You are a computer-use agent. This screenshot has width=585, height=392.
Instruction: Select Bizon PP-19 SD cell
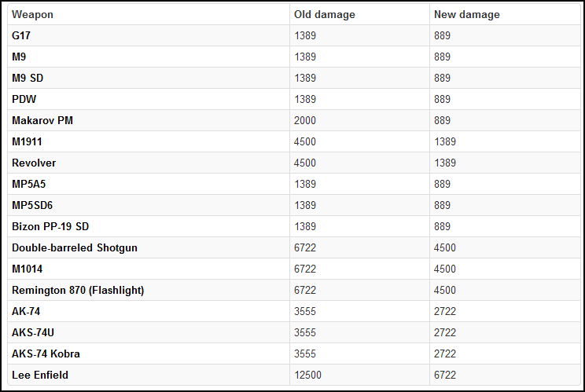click(x=149, y=226)
